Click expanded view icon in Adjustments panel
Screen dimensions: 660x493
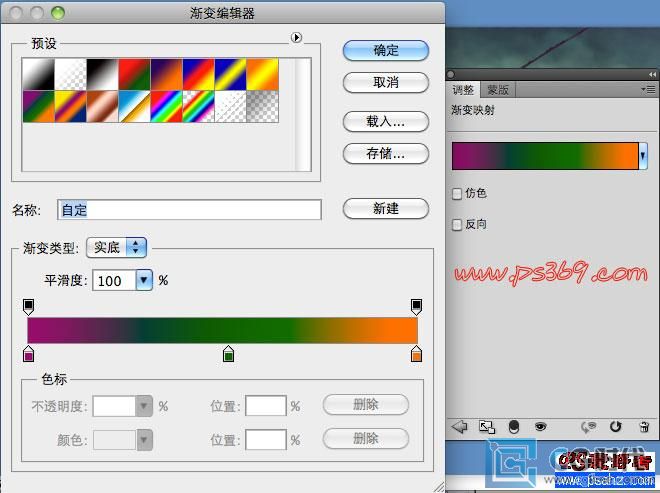pyautogui.click(x=487, y=427)
